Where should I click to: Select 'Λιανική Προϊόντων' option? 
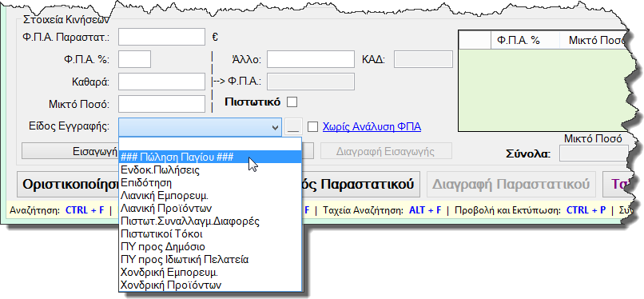[x=210, y=208]
